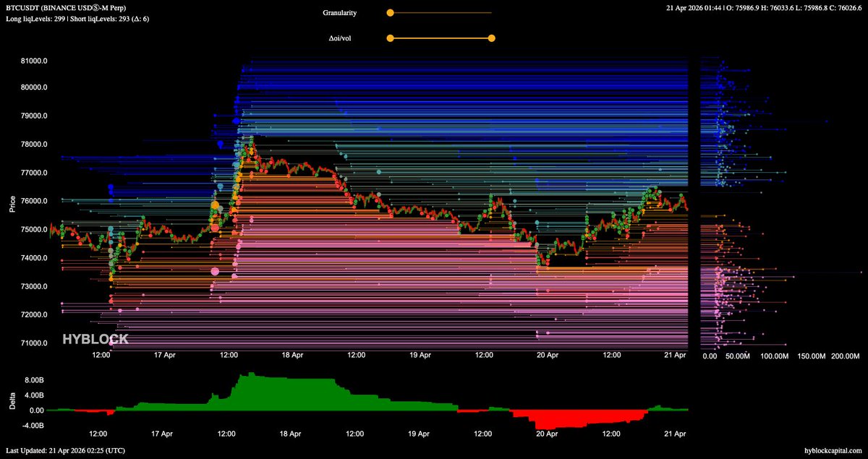Image resolution: width=868 pixels, height=459 pixels.
Task: Click the 80000.0 price axis label
Action: 34,87
